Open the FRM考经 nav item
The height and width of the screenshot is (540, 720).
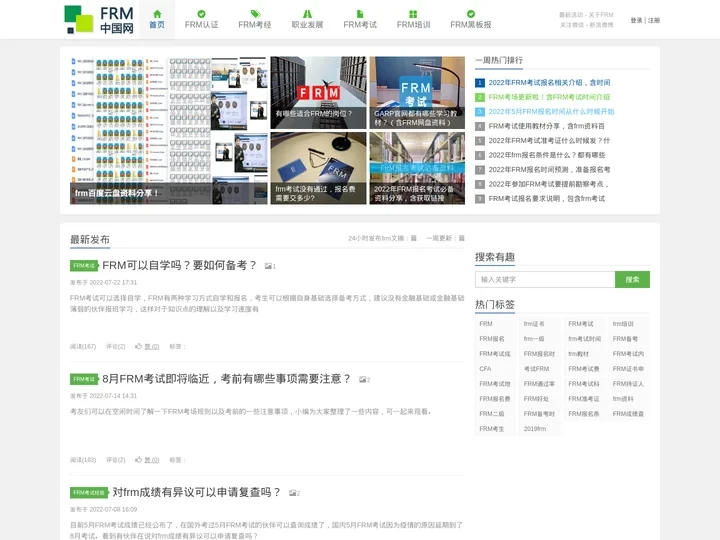255,19
